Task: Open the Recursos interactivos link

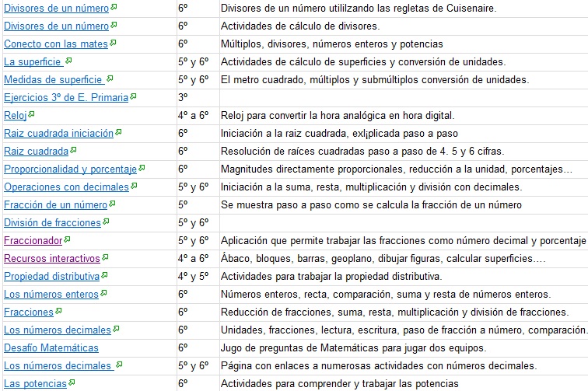Action: point(52,259)
